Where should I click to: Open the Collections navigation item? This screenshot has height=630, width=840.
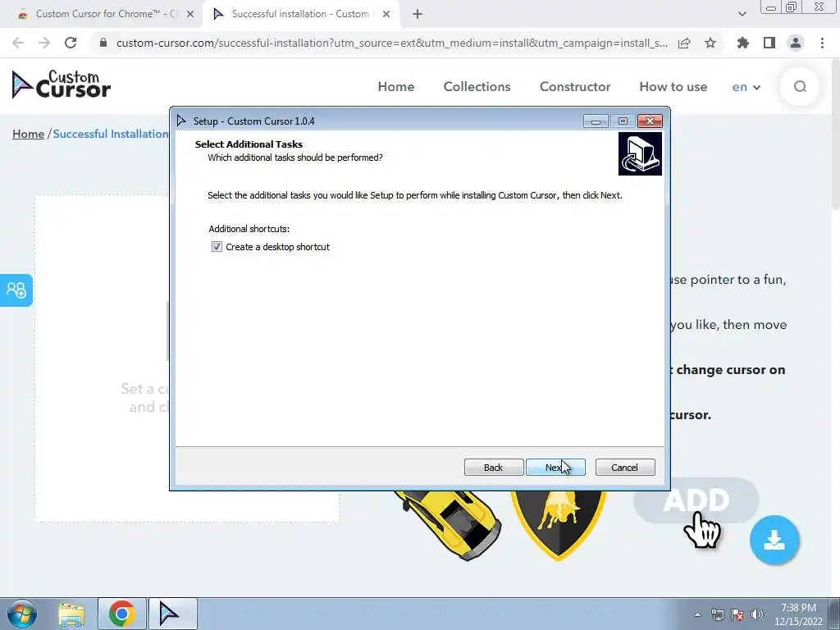477,87
